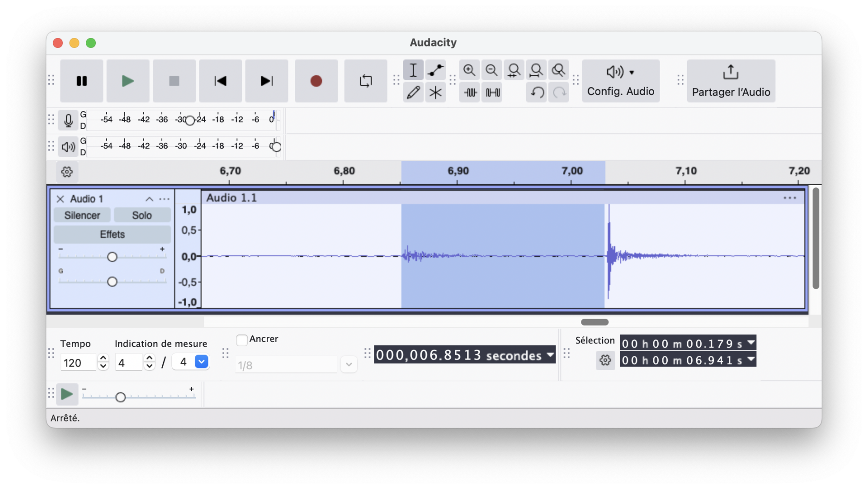
Task: Toggle the Loop playback button
Action: (x=366, y=81)
